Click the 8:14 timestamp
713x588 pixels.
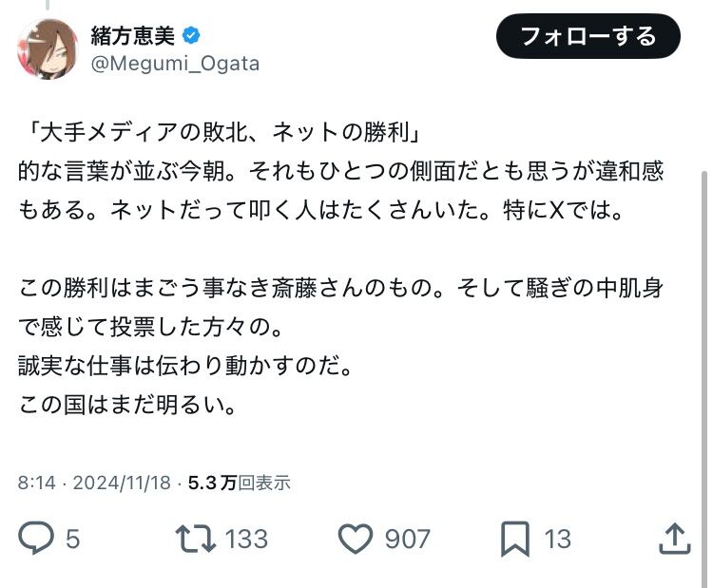pos(36,483)
